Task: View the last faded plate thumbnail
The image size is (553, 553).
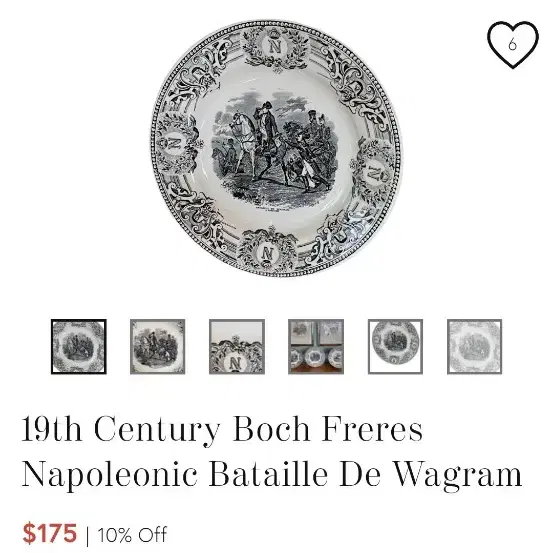Action: click(x=474, y=346)
